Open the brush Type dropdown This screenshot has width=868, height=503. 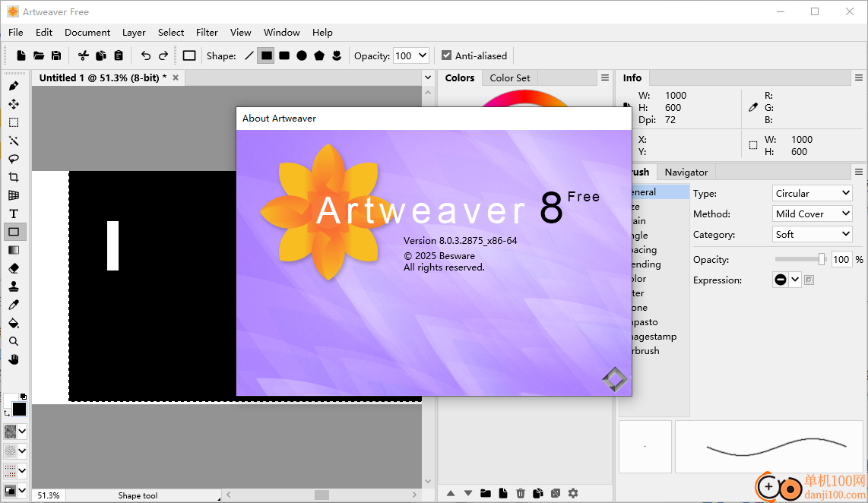(x=812, y=193)
